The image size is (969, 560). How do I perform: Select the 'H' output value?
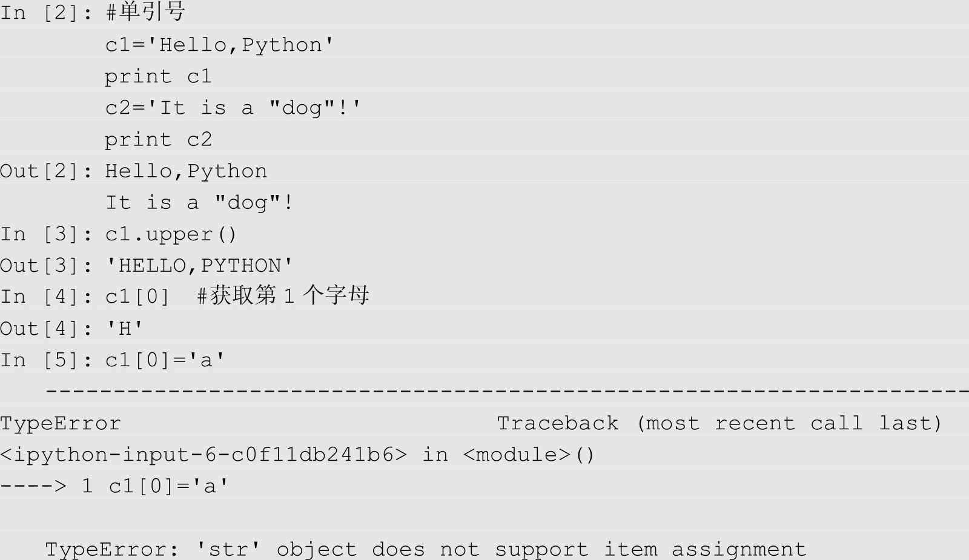(125, 329)
